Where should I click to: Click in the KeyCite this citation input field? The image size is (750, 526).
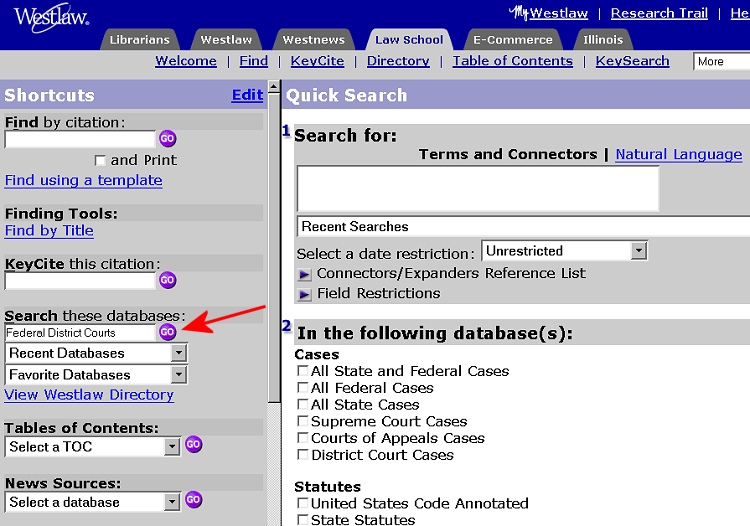click(80, 281)
